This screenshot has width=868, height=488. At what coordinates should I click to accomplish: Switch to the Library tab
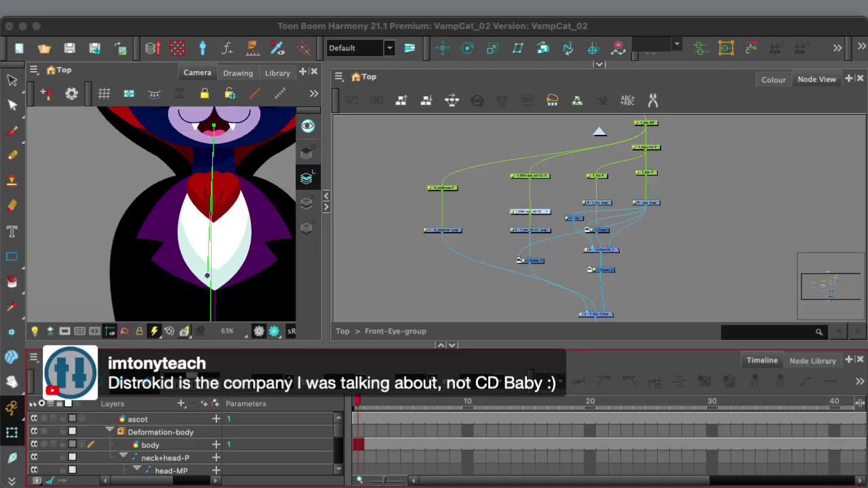point(277,73)
